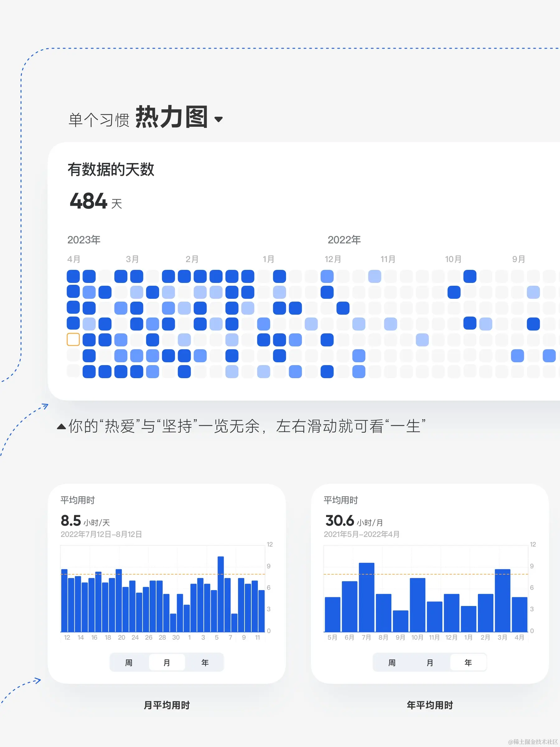Viewport: 560px width, 747px height.
Task: Click the 单个习惯 label
Action: pos(99,120)
